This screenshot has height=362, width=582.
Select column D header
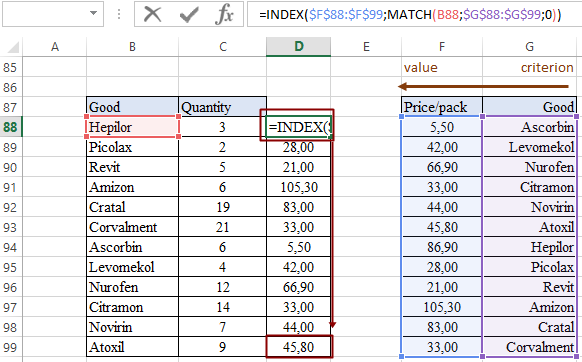tap(298, 47)
